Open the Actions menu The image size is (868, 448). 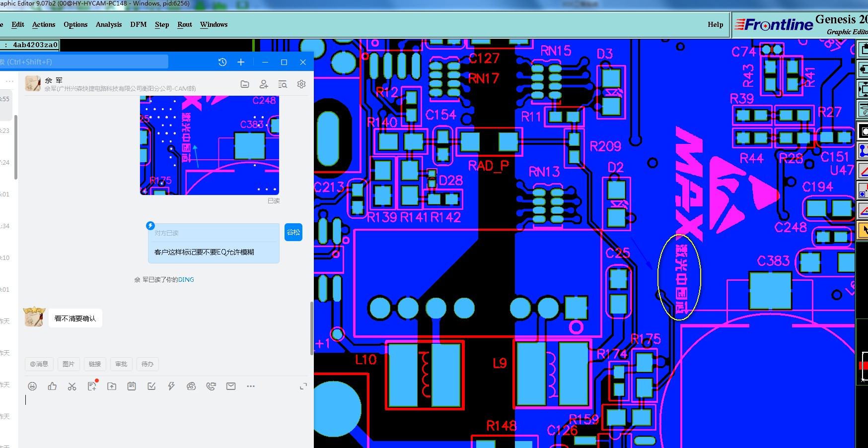tap(44, 25)
